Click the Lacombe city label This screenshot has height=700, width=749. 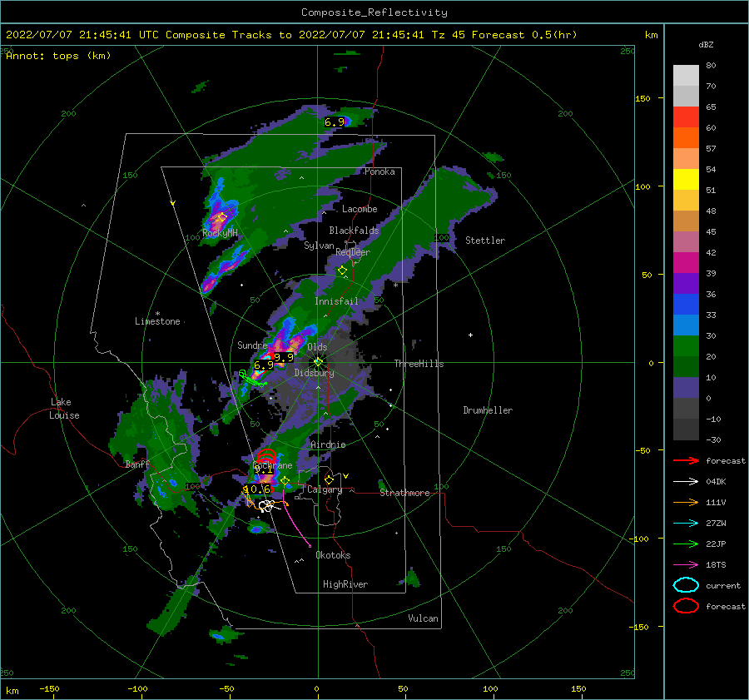coord(360,209)
